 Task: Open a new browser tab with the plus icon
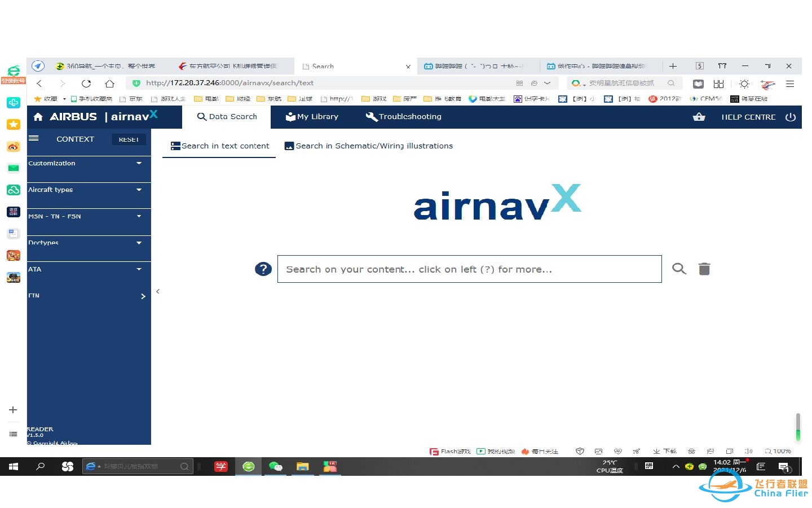pos(673,66)
